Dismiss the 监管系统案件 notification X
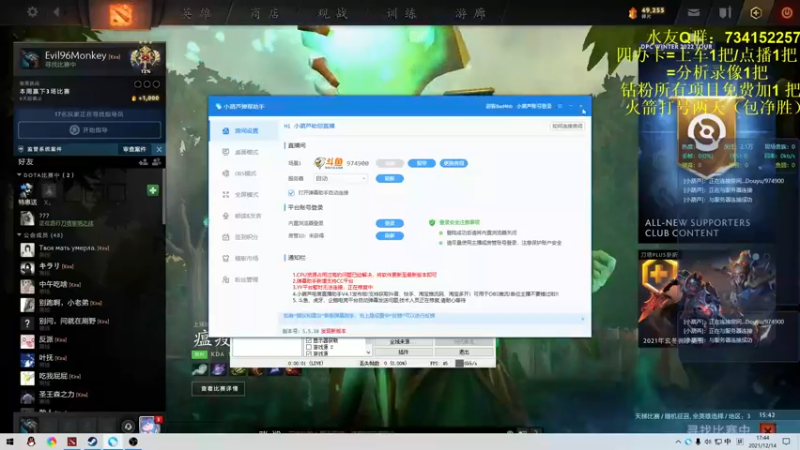 click(159, 149)
